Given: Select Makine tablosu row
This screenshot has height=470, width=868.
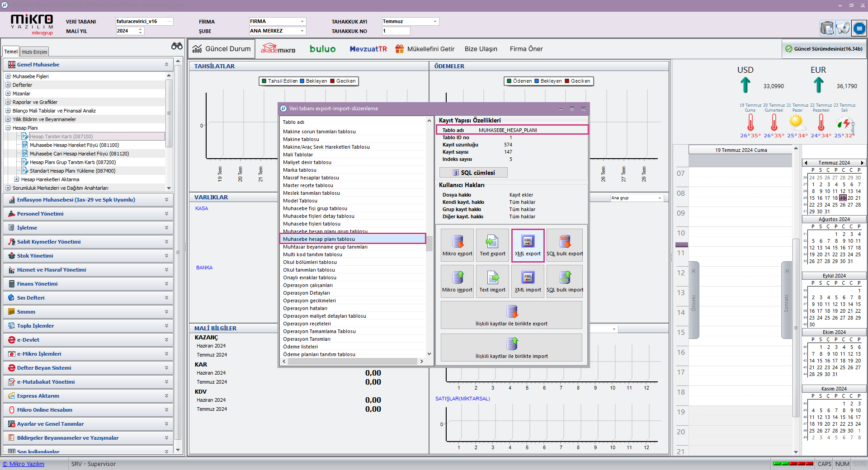Looking at the screenshot, I should pos(353,139).
